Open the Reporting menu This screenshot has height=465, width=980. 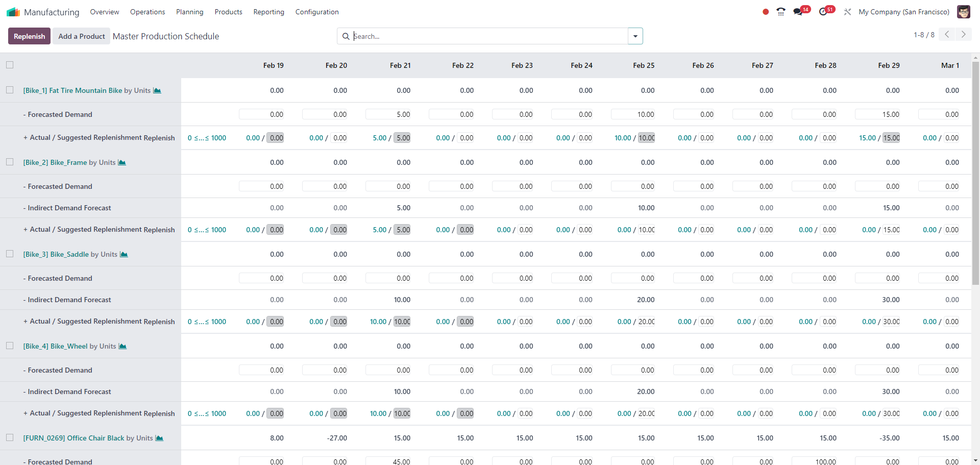(268, 12)
